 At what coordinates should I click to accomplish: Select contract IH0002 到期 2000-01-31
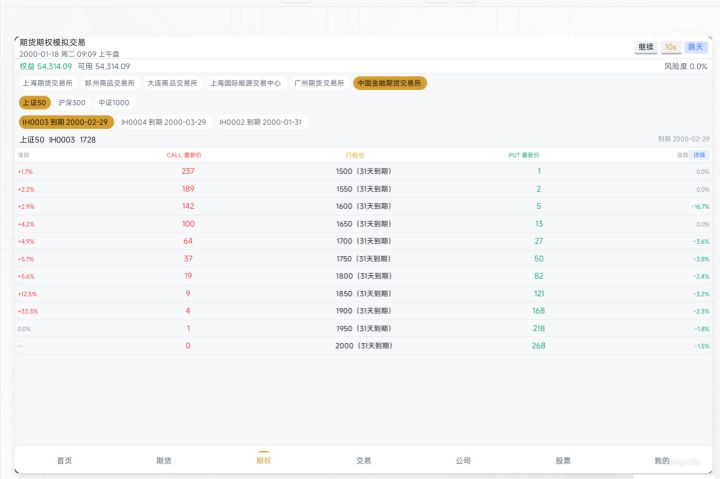[260, 122]
